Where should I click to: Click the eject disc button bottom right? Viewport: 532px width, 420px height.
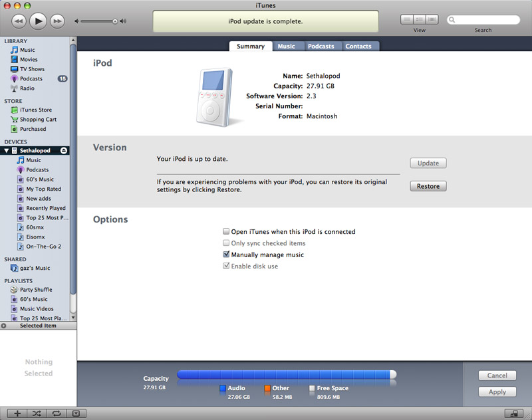[x=514, y=413]
